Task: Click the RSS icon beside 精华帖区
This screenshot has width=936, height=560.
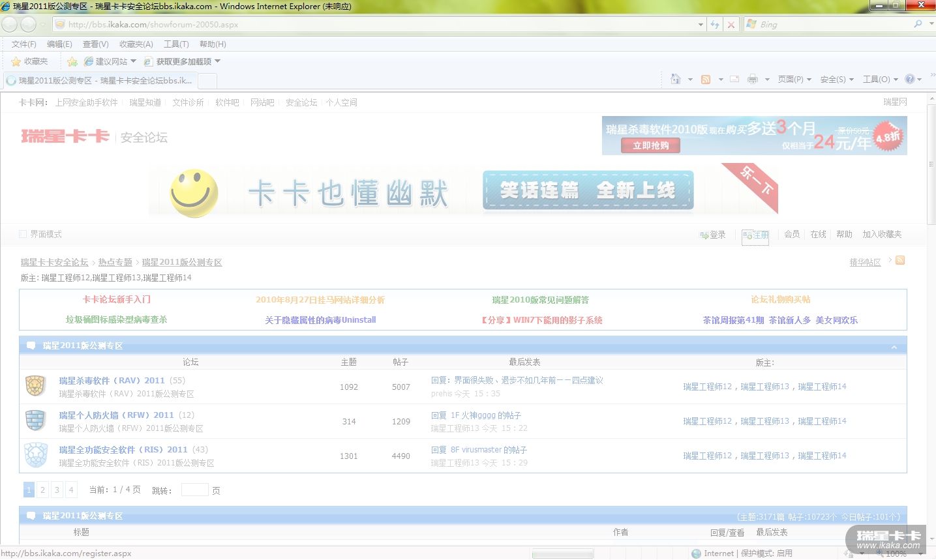Action: tap(900, 260)
